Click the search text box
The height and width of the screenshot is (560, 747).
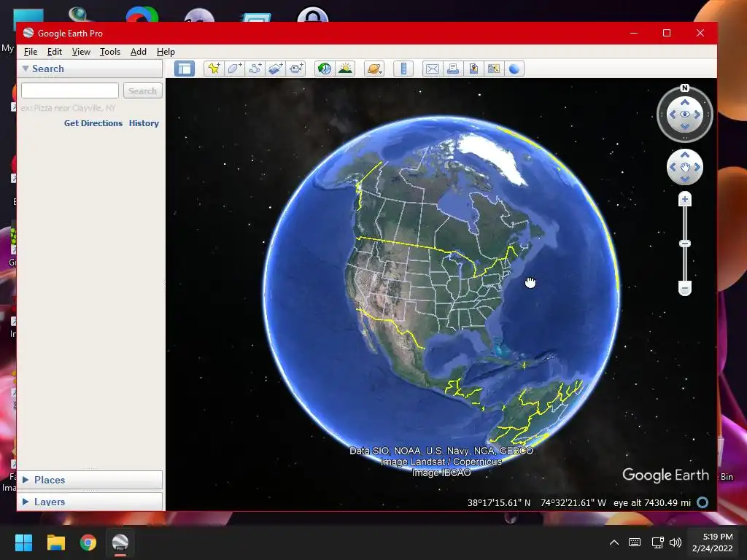coord(70,90)
